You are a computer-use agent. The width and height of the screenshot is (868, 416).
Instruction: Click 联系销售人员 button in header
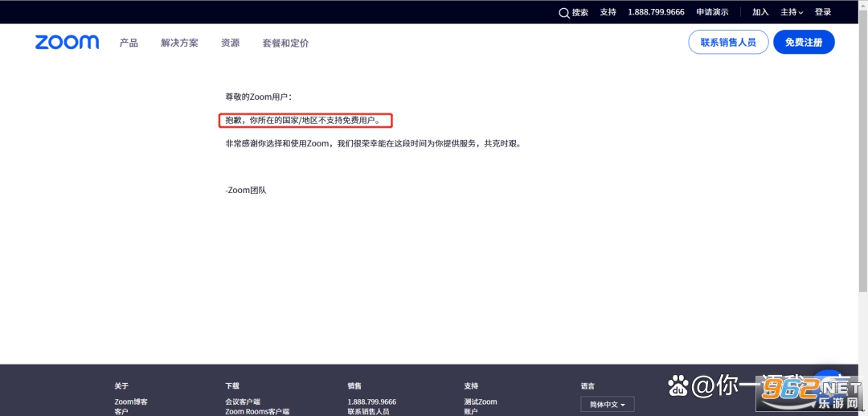pyautogui.click(x=728, y=42)
